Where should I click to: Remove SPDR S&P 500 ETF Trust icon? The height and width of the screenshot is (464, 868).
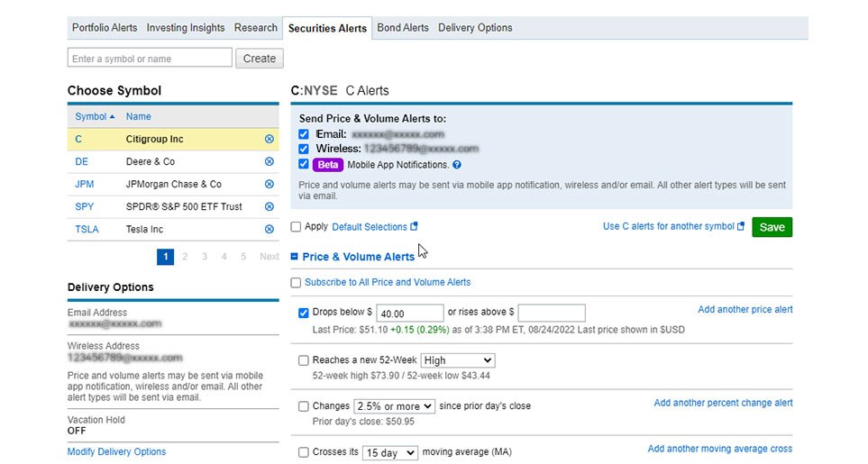pos(269,207)
